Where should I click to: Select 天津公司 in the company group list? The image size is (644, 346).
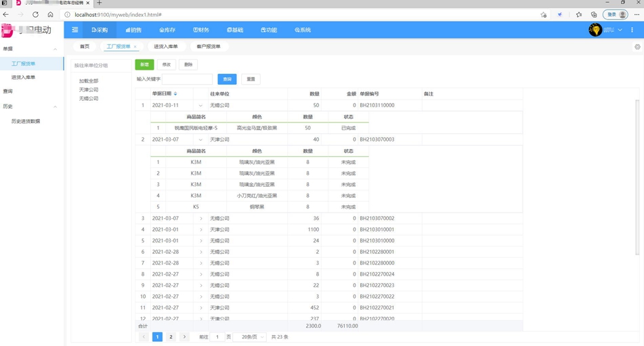click(89, 89)
